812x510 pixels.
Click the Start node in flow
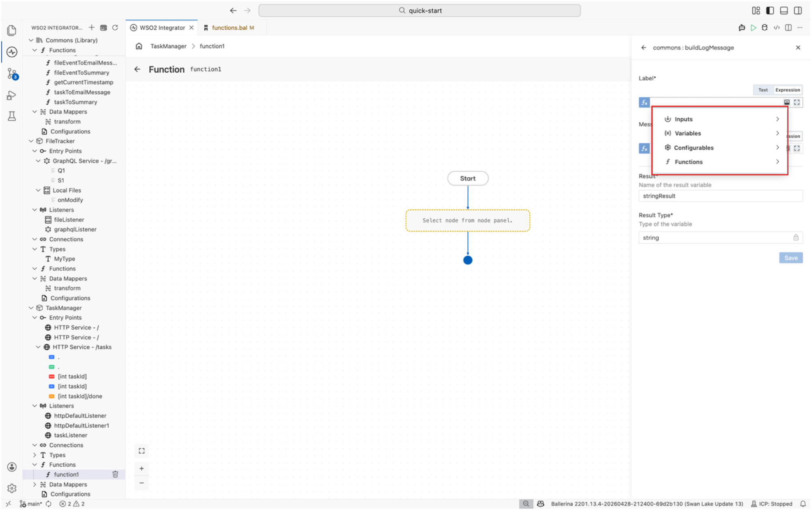point(468,179)
